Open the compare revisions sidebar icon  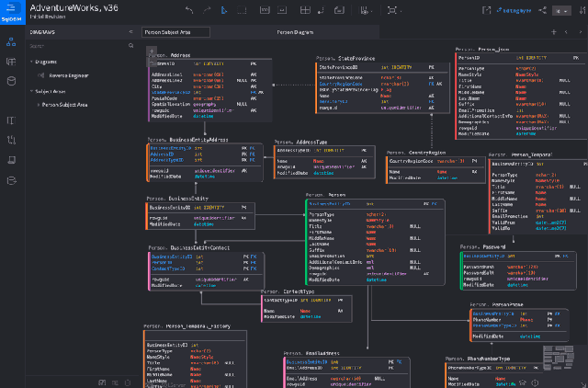11,140
